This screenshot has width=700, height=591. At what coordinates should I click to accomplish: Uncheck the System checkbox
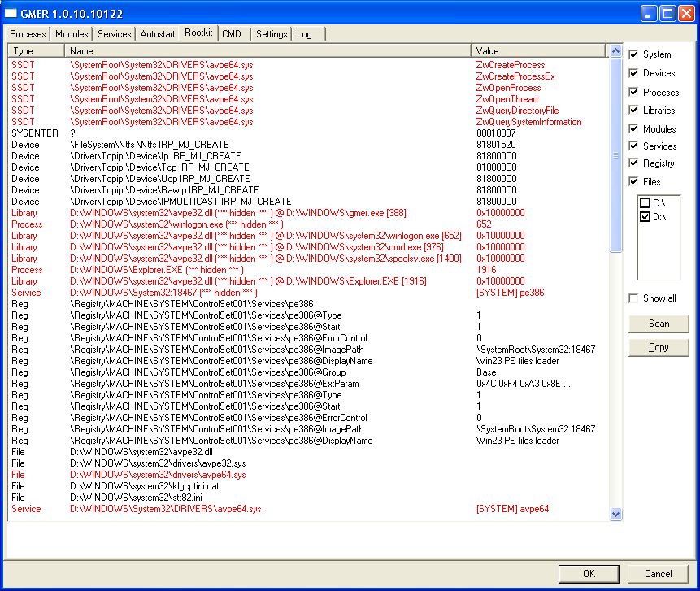(634, 54)
